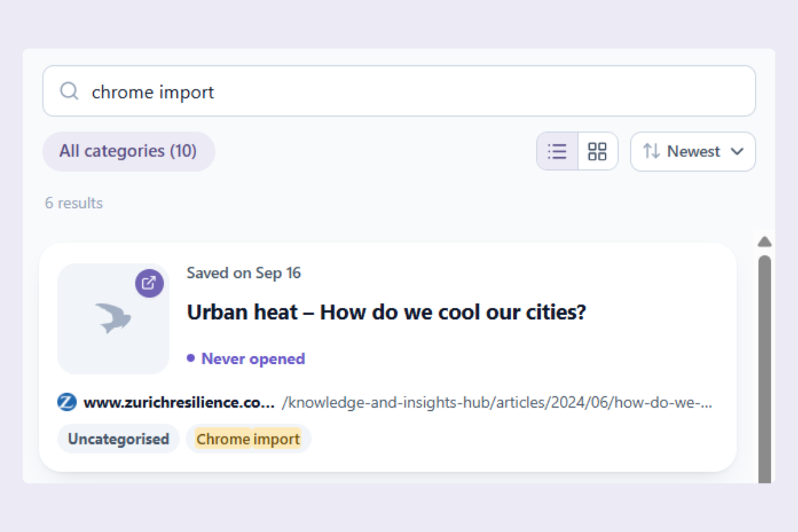Click the /knowledge-and-insights-hub URL path text
This screenshot has height=532, width=798.
pos(497,403)
